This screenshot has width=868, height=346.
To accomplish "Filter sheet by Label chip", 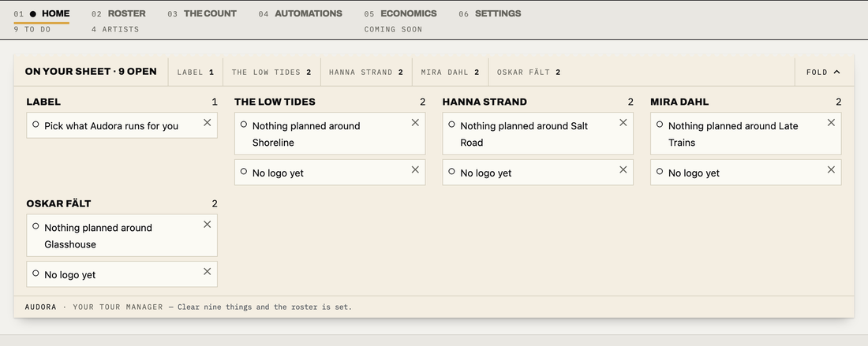I will point(196,72).
